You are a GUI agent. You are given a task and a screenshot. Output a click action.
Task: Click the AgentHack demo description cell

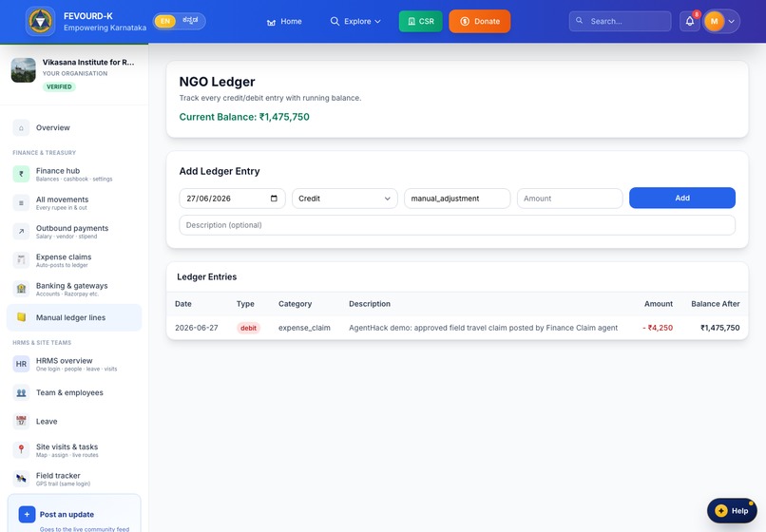pyautogui.click(x=483, y=328)
